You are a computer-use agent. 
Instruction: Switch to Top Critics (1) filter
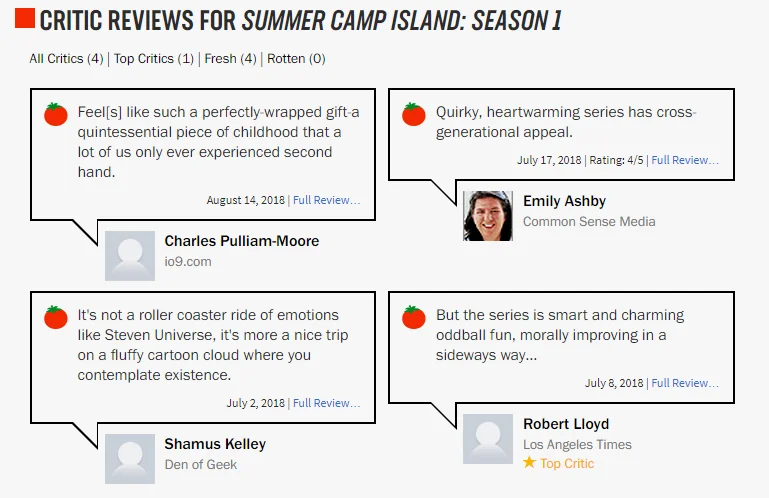click(x=154, y=59)
